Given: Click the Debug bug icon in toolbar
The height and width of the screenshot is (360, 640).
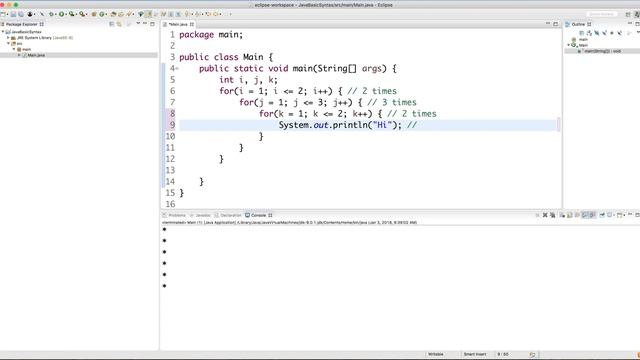Looking at the screenshot, I should 51,14.
